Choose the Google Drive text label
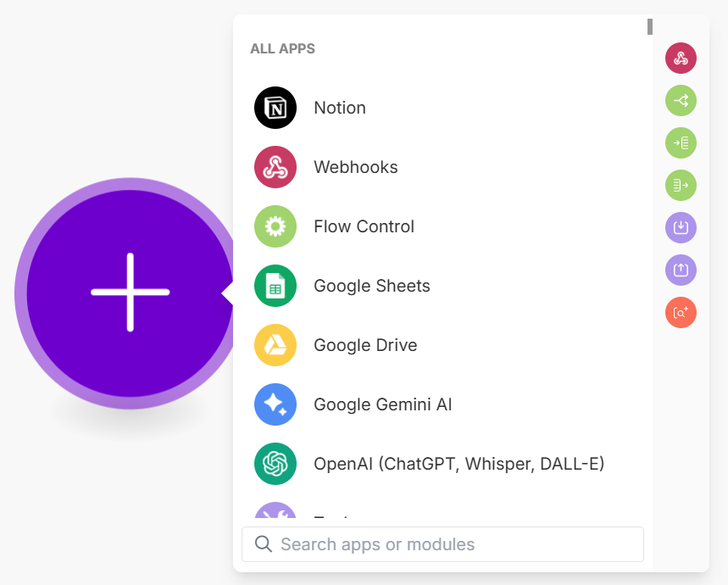Image resolution: width=728 pixels, height=585 pixels. (365, 345)
